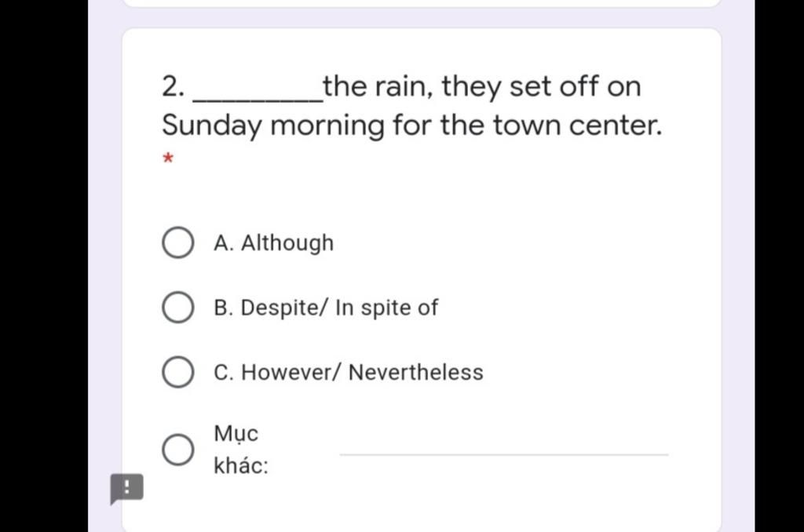Open the report problem exclamation icon
The height and width of the screenshot is (532, 804).
coord(126,488)
